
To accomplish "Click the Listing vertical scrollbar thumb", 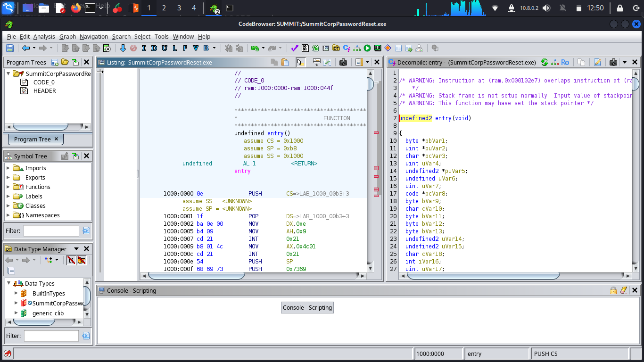I will [370, 84].
